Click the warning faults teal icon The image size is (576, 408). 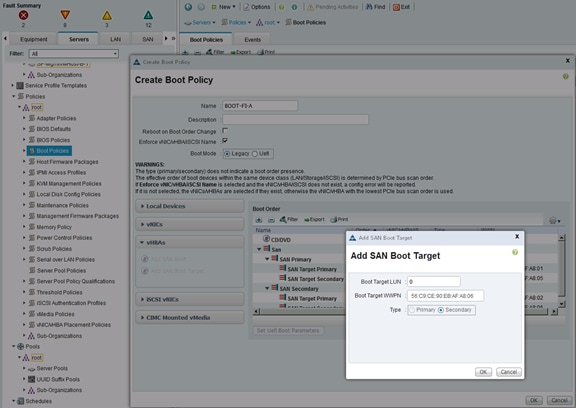[x=148, y=15]
